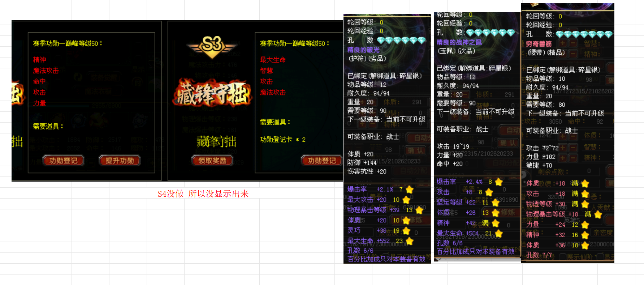Image resolution: width=644 pixels, height=285 pixels.
Task: Click the star beside 体质 +20 10
Action: 406,220
